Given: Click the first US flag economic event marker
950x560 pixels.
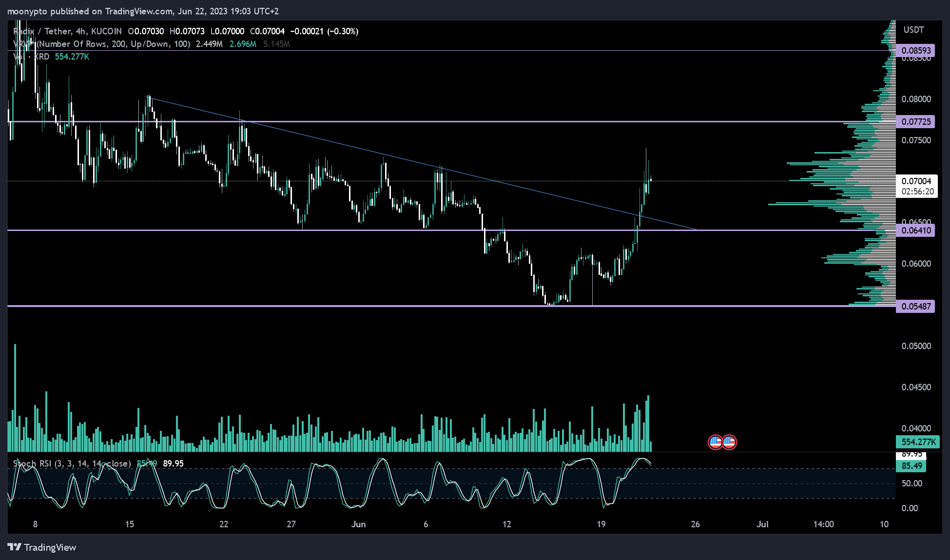Looking at the screenshot, I should coord(715,442).
